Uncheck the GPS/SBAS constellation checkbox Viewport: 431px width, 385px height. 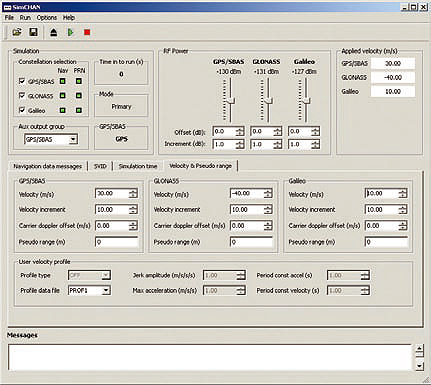click(x=22, y=81)
